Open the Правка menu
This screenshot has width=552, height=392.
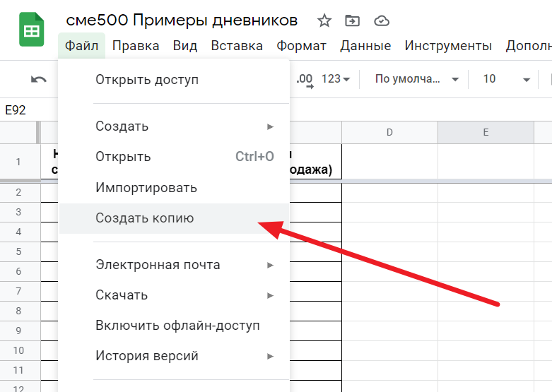[x=135, y=46]
